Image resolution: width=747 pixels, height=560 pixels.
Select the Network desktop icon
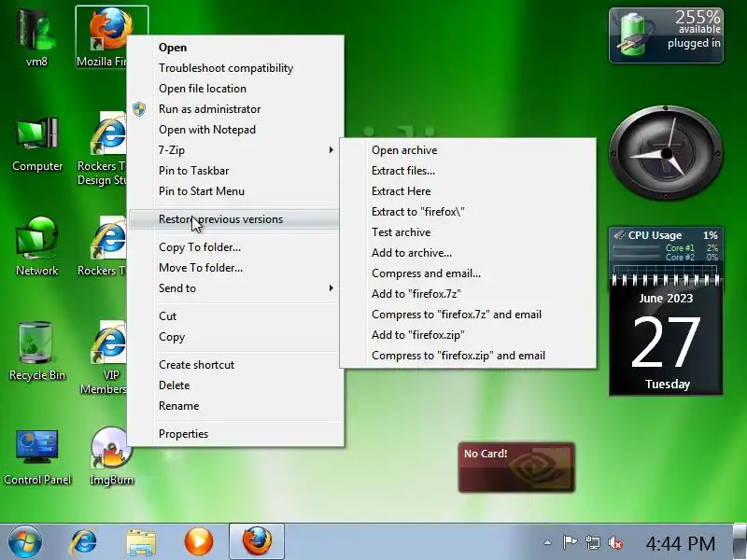point(37,246)
